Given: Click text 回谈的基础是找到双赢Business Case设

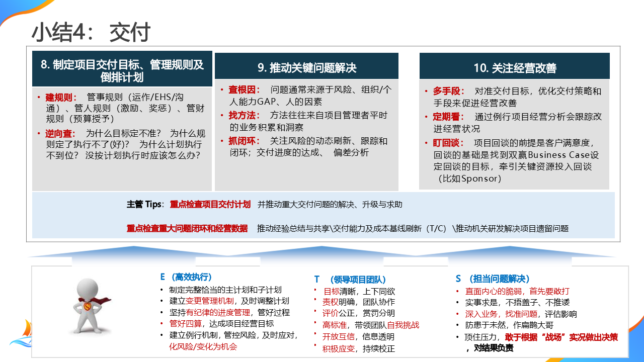Looking at the screenshot, I should (516, 154).
